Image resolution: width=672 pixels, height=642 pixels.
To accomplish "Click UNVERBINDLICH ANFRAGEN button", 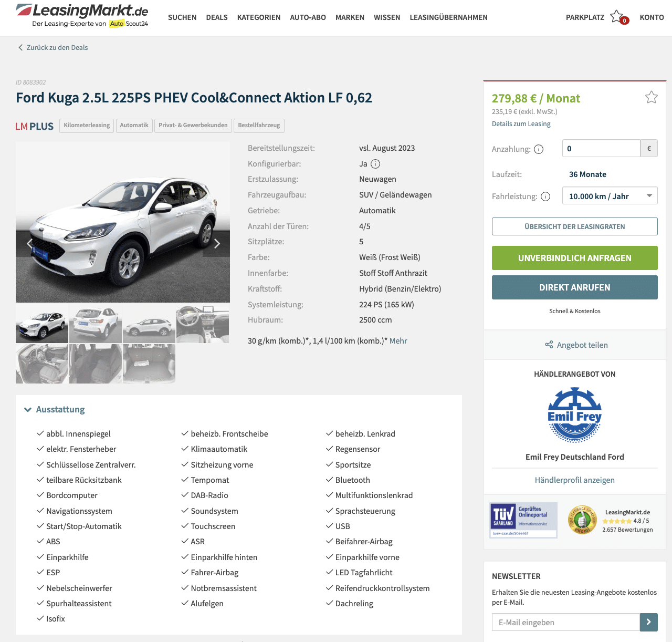I will (x=575, y=258).
